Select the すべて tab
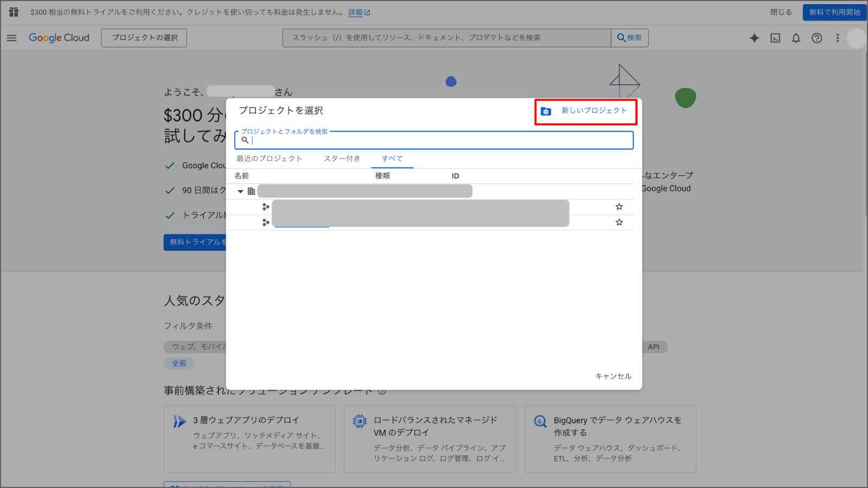The height and width of the screenshot is (488, 868). pyautogui.click(x=392, y=158)
